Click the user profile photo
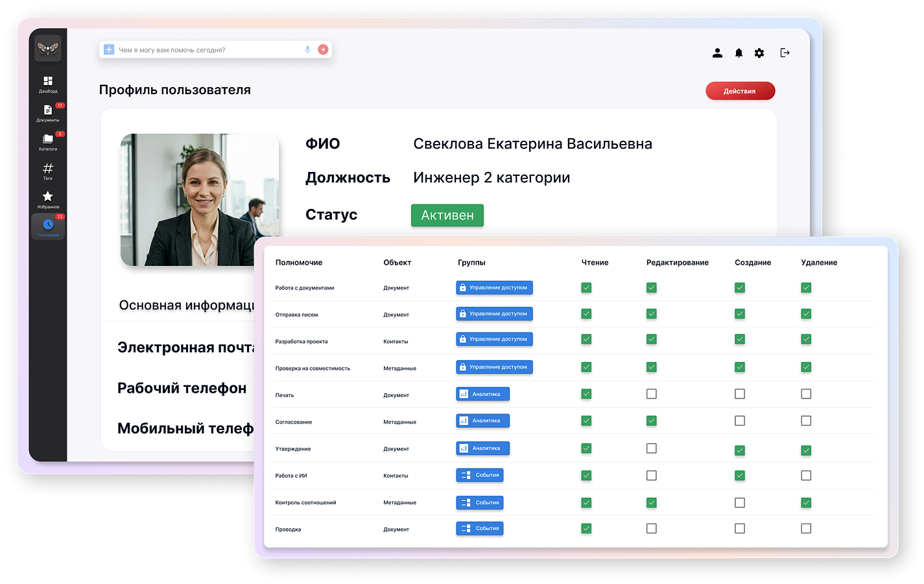This screenshot has height=584, width=924. 200,200
